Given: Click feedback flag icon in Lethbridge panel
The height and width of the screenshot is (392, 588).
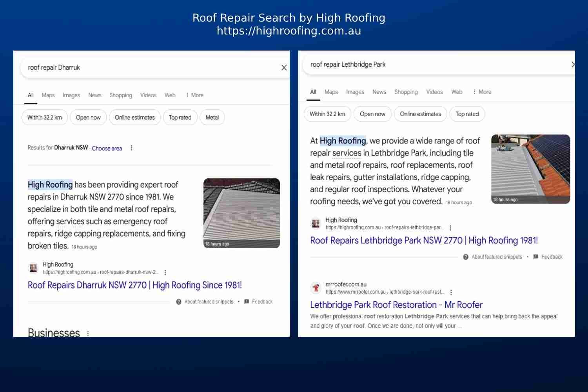Looking at the screenshot, I should click(x=536, y=257).
